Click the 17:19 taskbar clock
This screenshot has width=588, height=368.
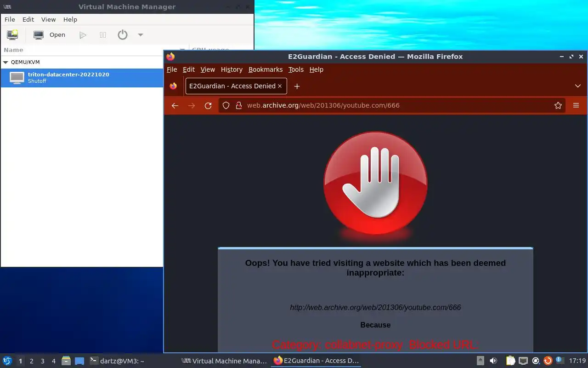(x=577, y=361)
